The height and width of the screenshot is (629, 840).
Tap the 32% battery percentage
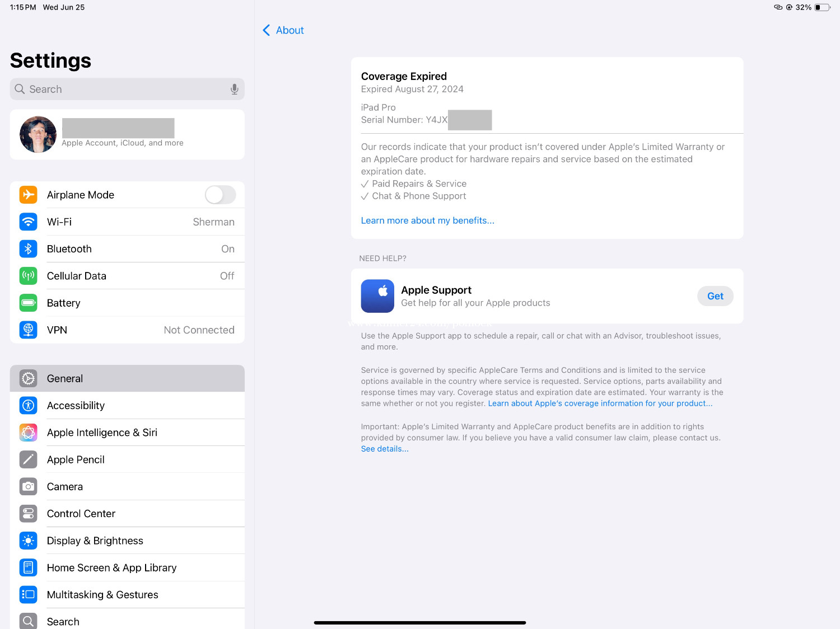tap(803, 7)
